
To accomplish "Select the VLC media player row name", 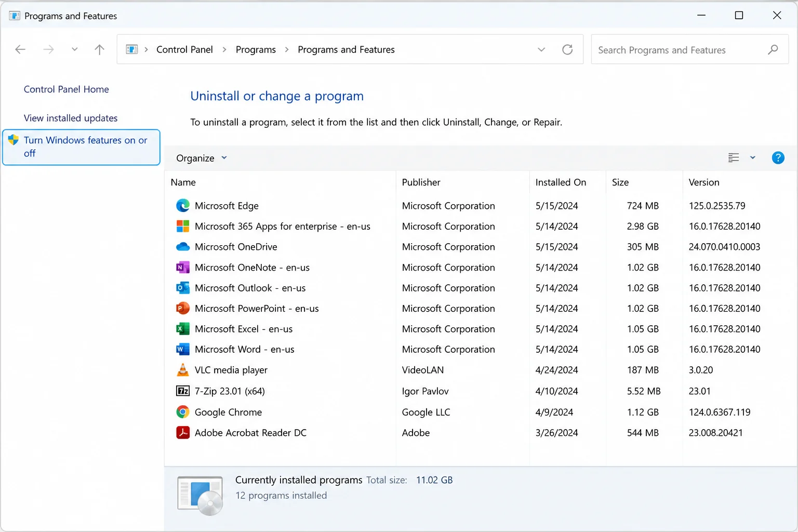I will point(231,370).
